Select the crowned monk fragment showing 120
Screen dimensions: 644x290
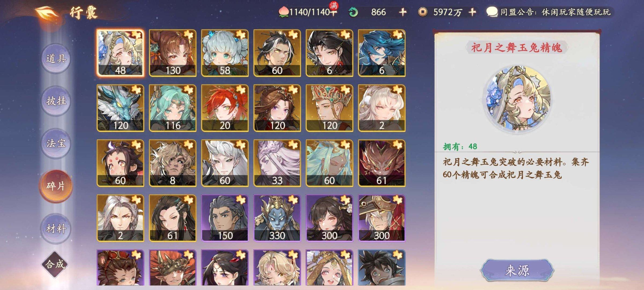[330, 108]
